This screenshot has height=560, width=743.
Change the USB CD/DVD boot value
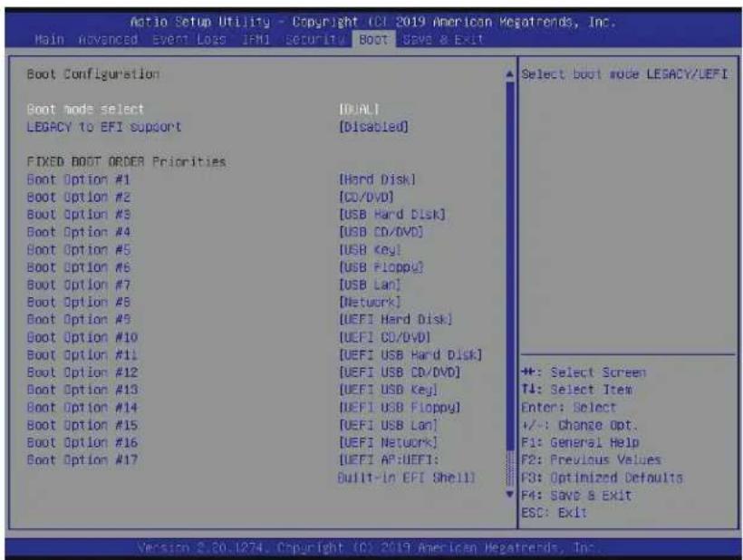point(381,232)
